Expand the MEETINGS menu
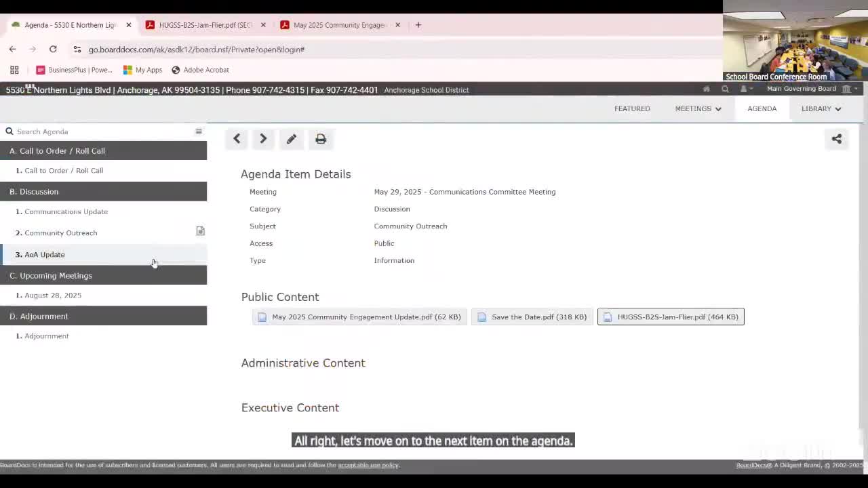The height and width of the screenshot is (488, 868). [x=698, y=108]
